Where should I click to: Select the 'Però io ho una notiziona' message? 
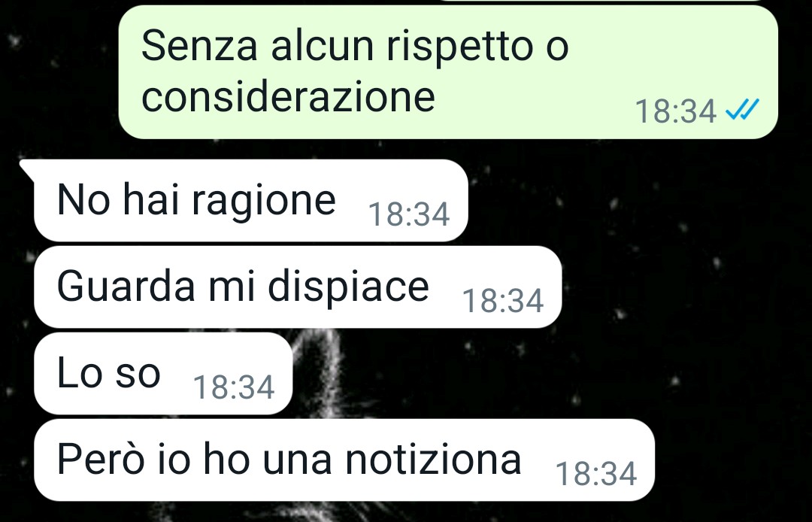coord(344,460)
